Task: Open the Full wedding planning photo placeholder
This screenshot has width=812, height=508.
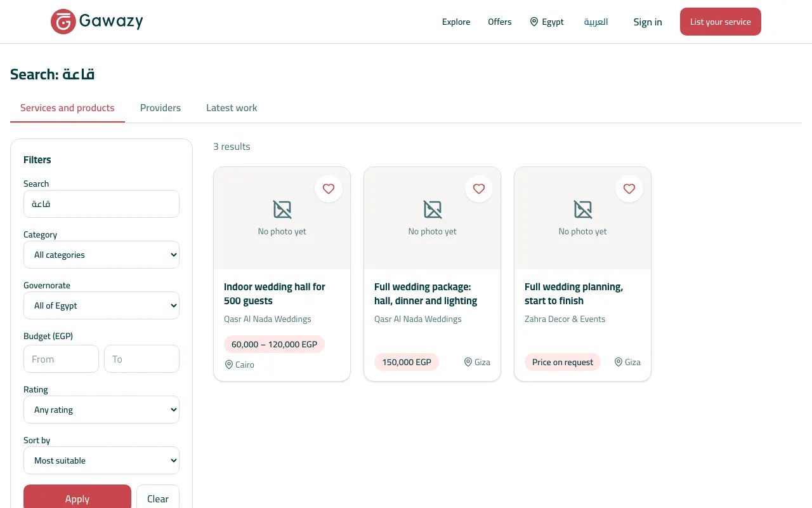Action: point(583,218)
